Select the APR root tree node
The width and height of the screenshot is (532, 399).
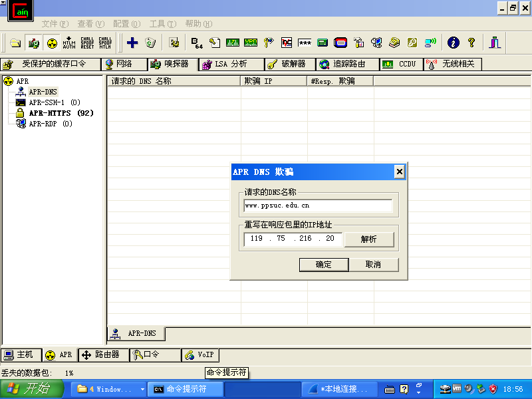(x=23, y=81)
